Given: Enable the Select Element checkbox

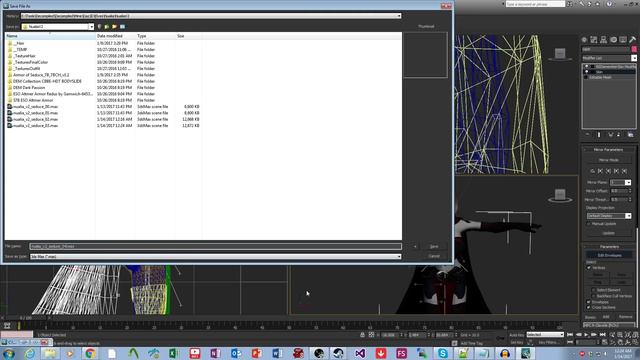Looking at the screenshot, I should (x=593, y=290).
